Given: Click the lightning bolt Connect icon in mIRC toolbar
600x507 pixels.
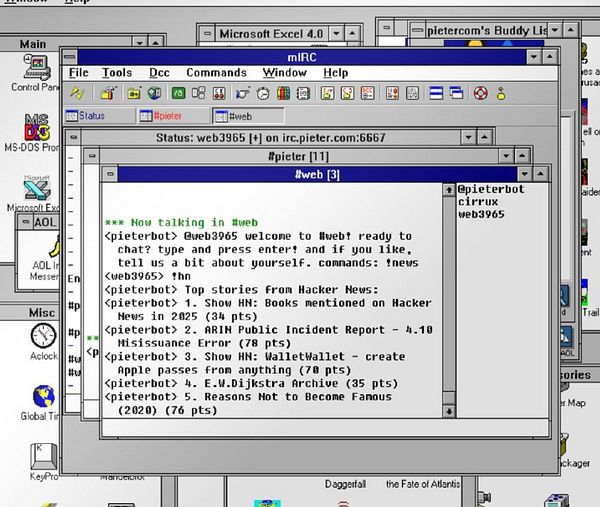Looking at the screenshot, I should pyautogui.click(x=77, y=93).
